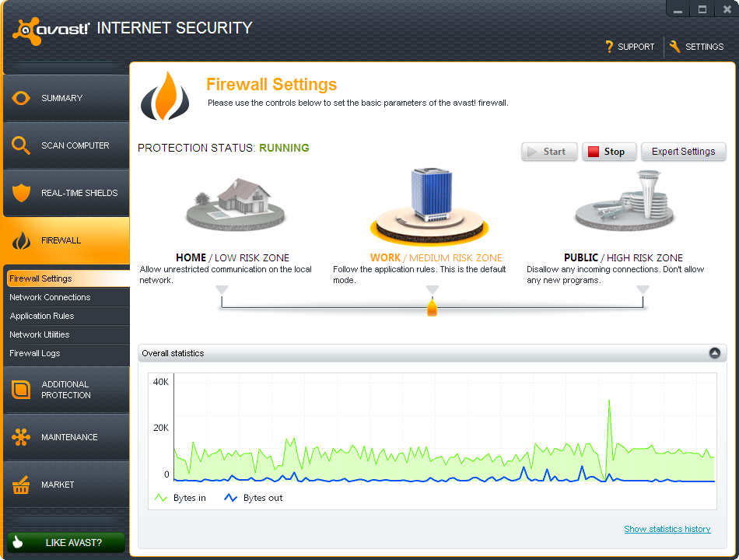739x560 pixels.
Task: Open the Maintenance section
Action: [66, 437]
